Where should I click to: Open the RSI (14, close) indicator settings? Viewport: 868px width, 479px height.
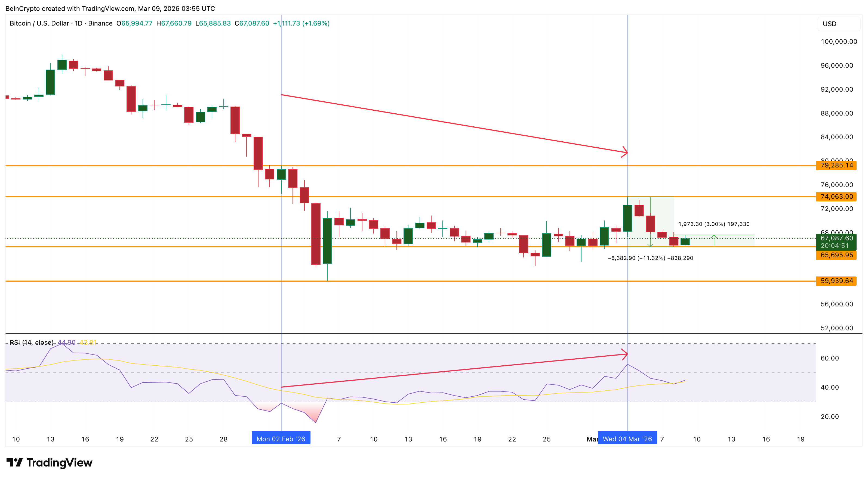point(31,342)
